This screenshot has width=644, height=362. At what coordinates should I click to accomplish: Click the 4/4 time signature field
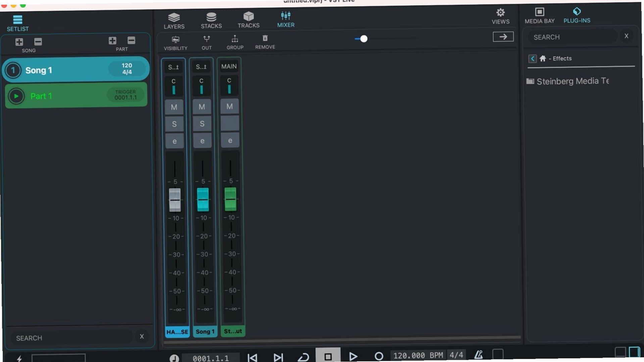456,355
